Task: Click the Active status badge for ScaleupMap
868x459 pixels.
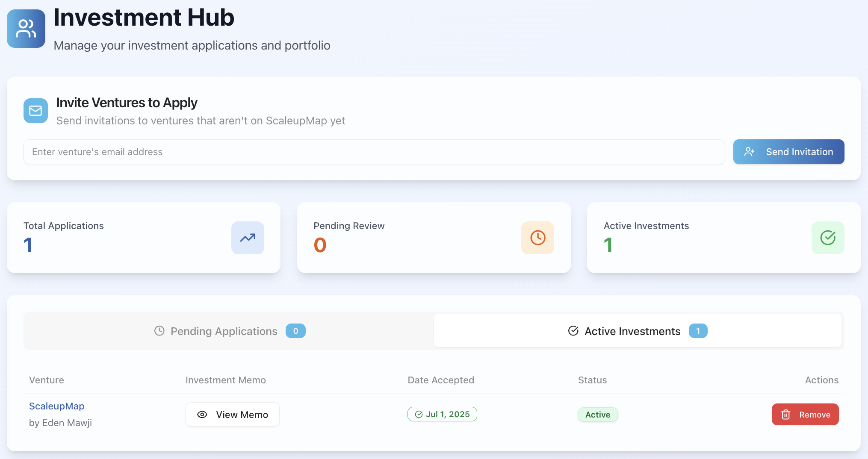Action: coord(598,414)
